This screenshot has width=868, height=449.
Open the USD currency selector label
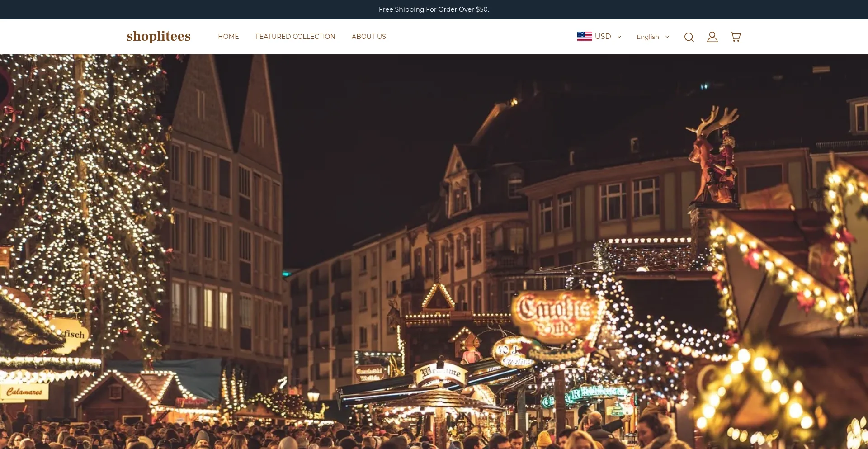(x=603, y=37)
